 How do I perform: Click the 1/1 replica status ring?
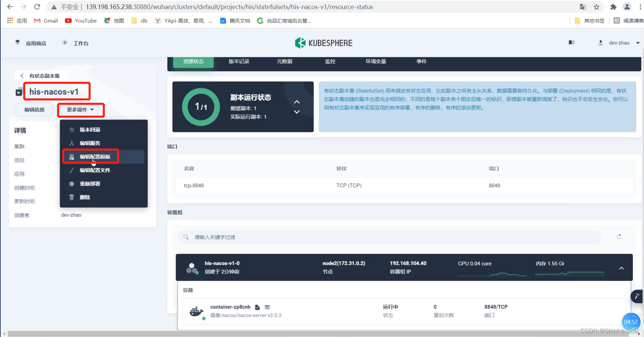tap(201, 107)
